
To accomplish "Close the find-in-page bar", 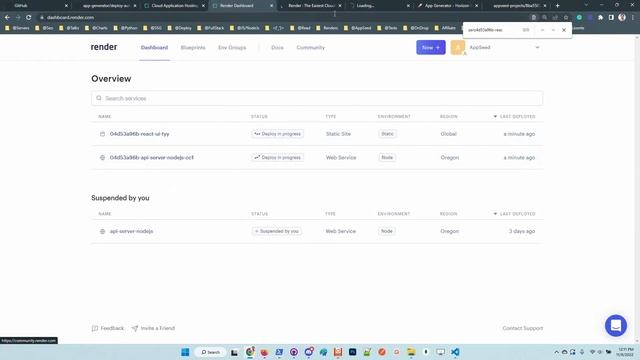I will (x=564, y=30).
